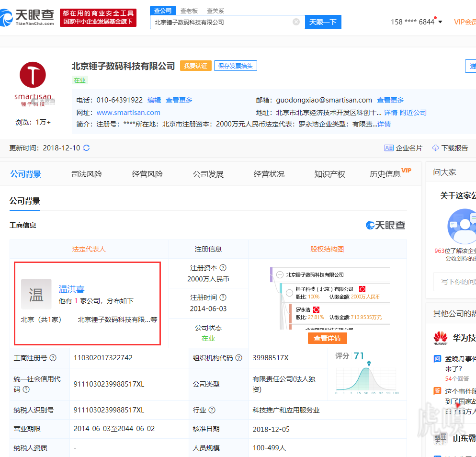
Task: Open the 经营风险 tab
Action: click(147, 174)
